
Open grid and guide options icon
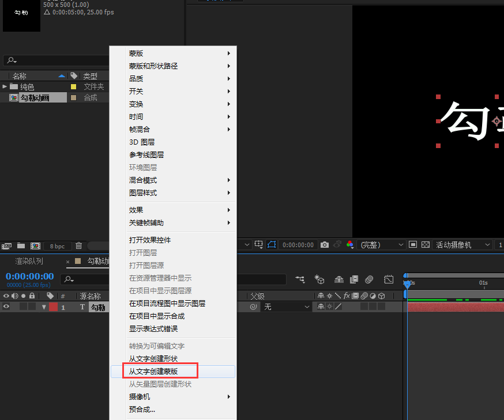[259, 244]
